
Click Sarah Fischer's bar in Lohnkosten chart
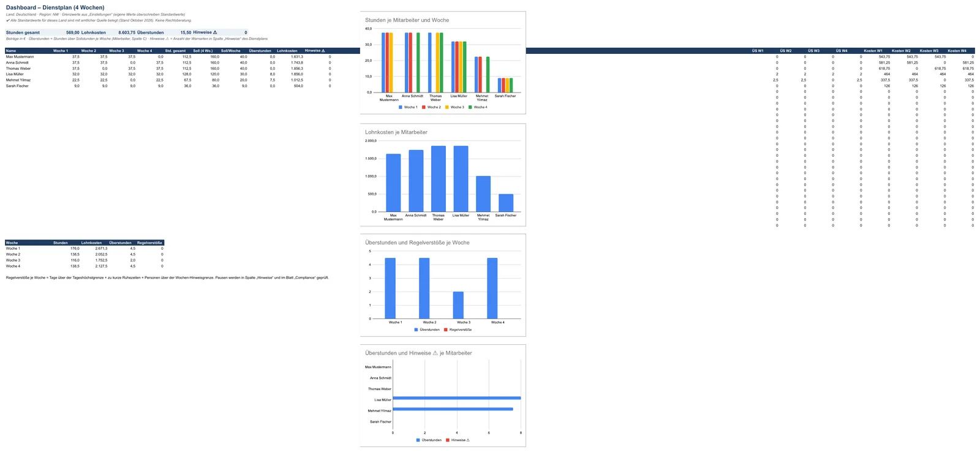(506, 203)
